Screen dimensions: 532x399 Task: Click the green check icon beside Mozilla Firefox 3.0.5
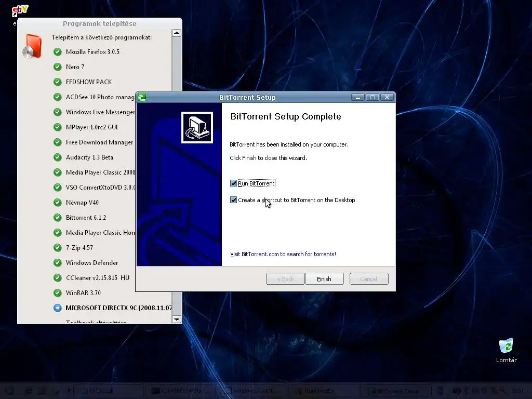(57, 52)
